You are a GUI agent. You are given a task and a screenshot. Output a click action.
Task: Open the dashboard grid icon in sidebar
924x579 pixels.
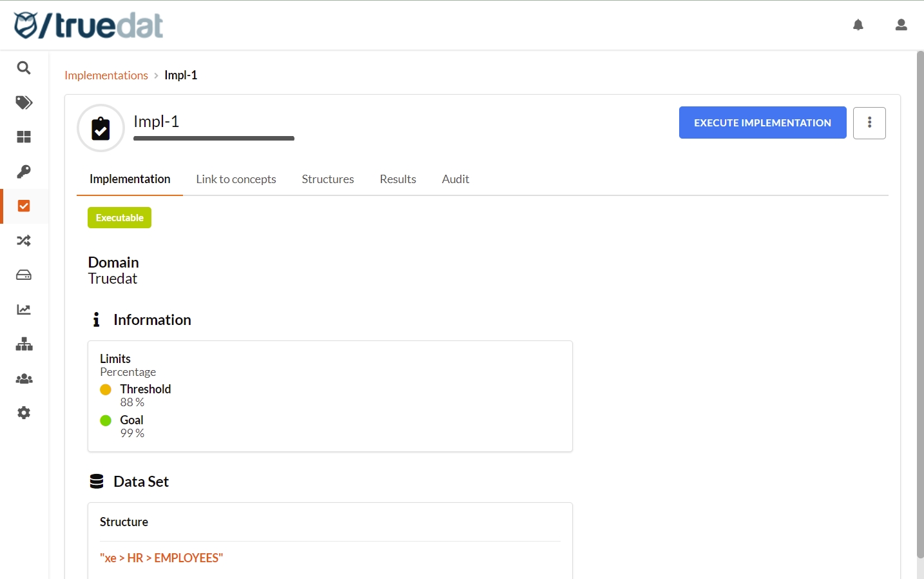[24, 137]
